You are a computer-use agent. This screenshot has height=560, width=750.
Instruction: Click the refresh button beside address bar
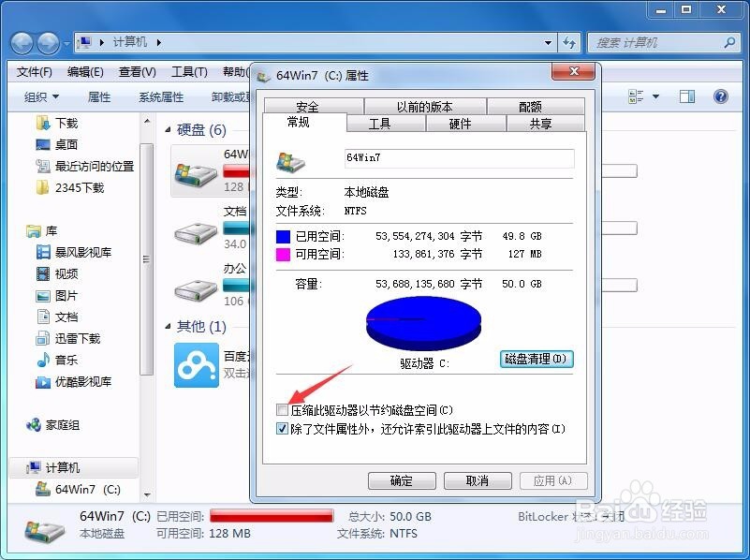click(x=569, y=42)
